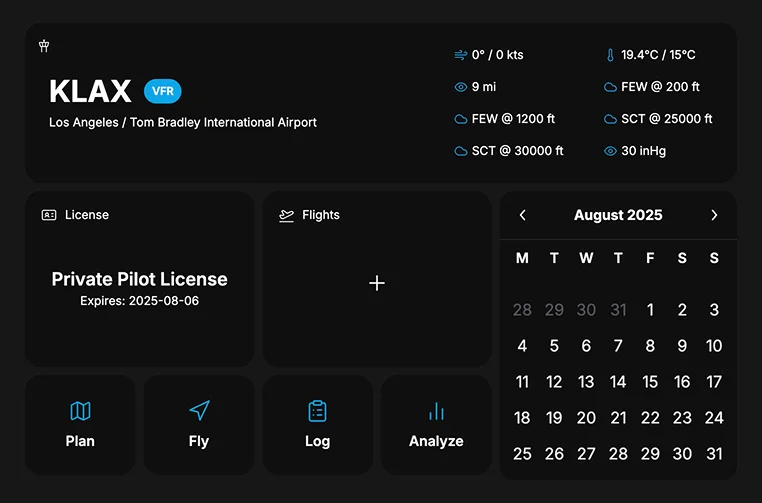Image resolution: width=762 pixels, height=503 pixels.
Task: Select July 28 greyed-out date
Action: coord(522,310)
